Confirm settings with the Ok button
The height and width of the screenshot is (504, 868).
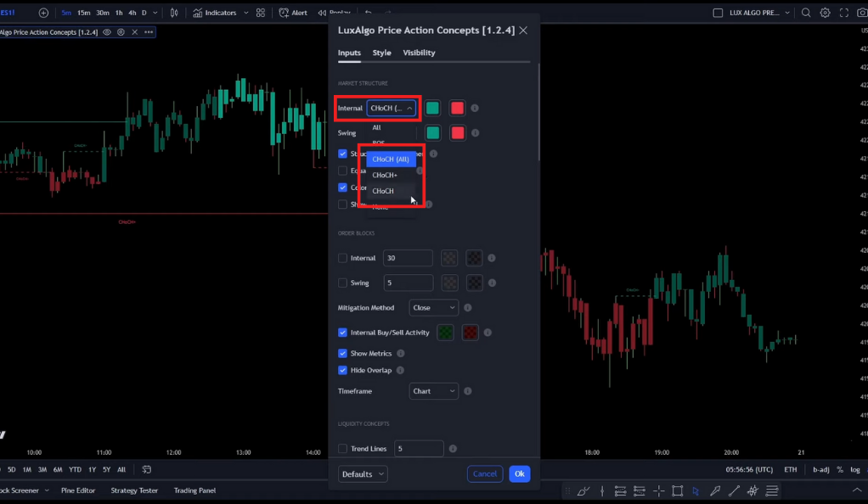[x=519, y=474]
